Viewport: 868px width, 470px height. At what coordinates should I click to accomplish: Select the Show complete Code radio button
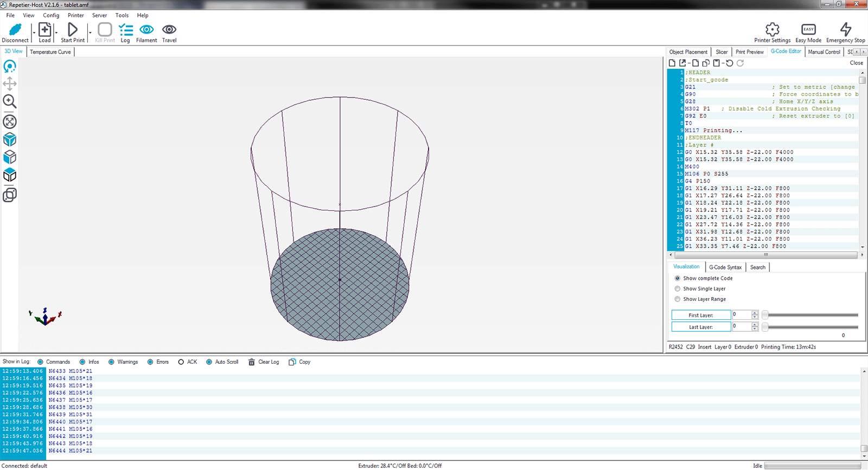[x=677, y=278]
